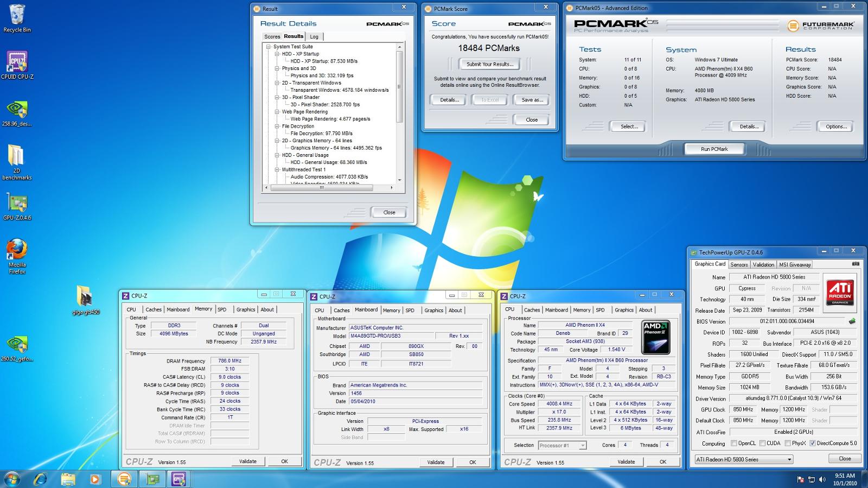Click the CPU-Z Memory window title icon
This screenshot has height=488, width=868.
[125, 296]
